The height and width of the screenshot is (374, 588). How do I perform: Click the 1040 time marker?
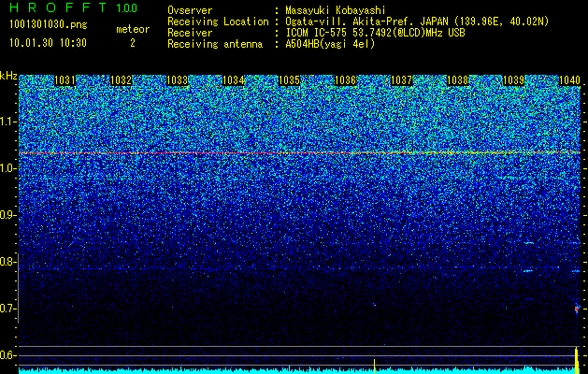coord(569,80)
